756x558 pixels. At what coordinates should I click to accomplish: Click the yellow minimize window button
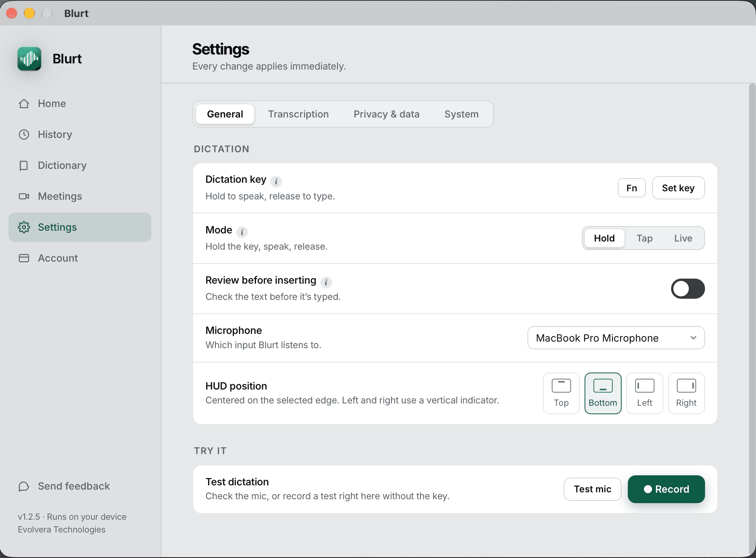tap(29, 13)
